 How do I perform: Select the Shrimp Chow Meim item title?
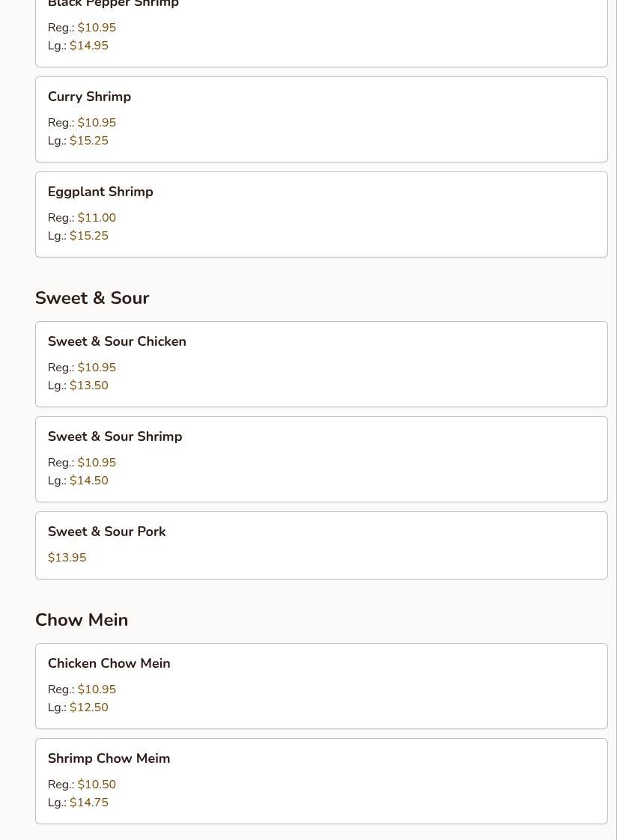tap(109, 758)
